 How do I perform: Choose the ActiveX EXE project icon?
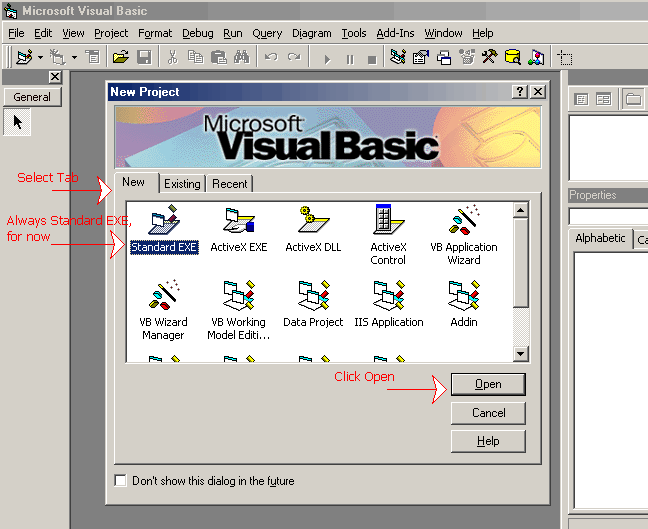coord(239,229)
